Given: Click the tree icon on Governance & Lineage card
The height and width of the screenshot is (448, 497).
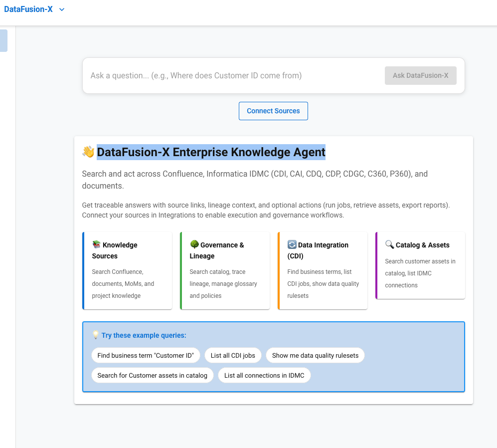Looking at the screenshot, I should click(194, 244).
